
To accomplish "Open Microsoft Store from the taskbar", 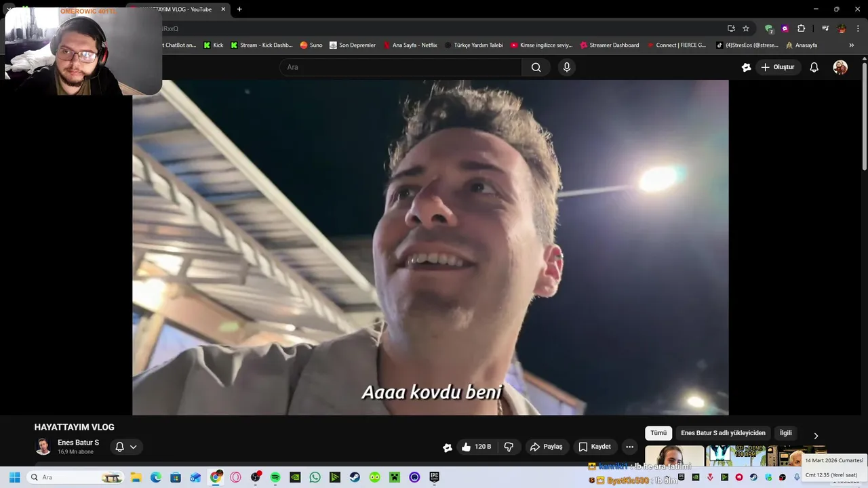I will [176, 477].
